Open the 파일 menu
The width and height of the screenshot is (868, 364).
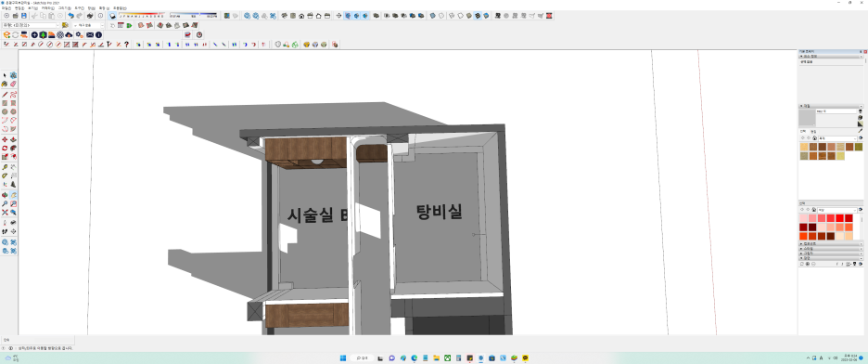pos(6,8)
